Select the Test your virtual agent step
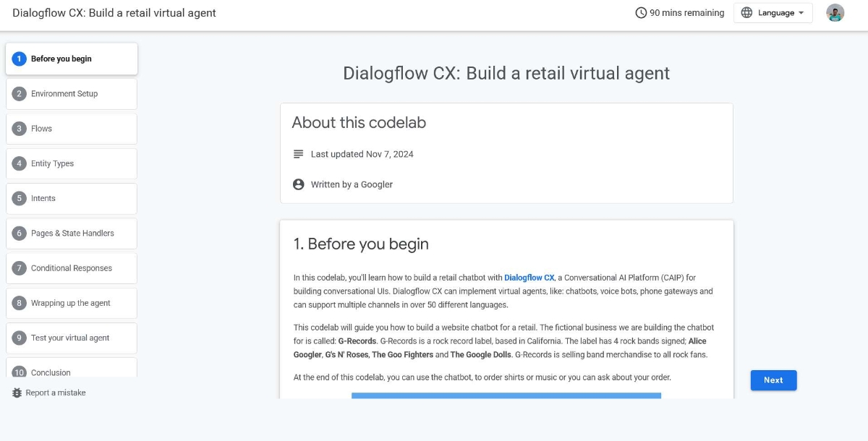This screenshot has width=868, height=441. 71,338
